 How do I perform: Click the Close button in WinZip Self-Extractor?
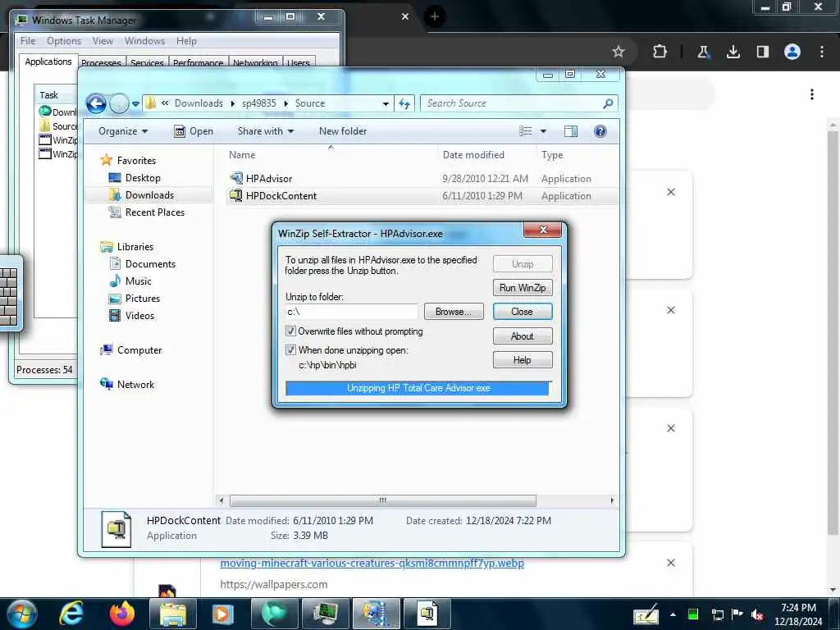[x=523, y=312]
